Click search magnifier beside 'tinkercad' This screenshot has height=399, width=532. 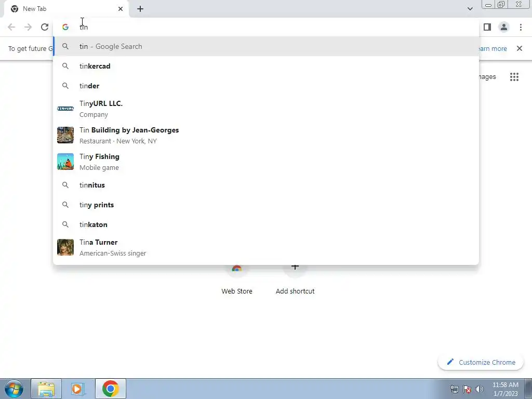(65, 66)
